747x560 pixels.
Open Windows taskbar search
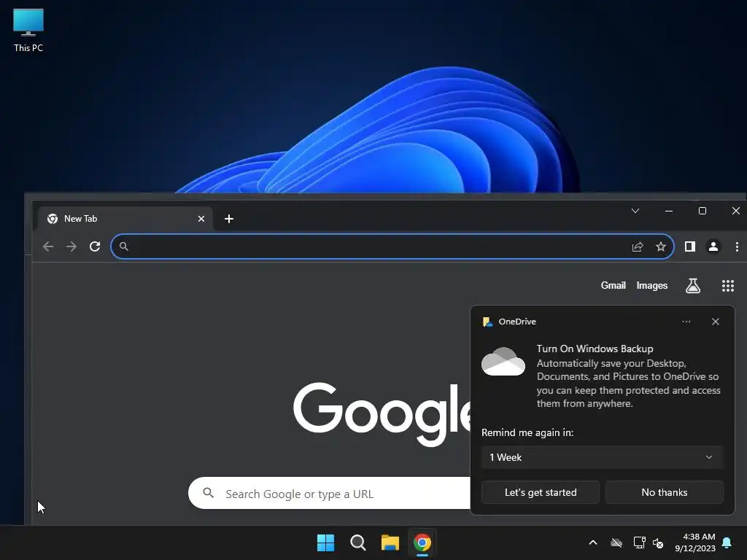(x=357, y=542)
